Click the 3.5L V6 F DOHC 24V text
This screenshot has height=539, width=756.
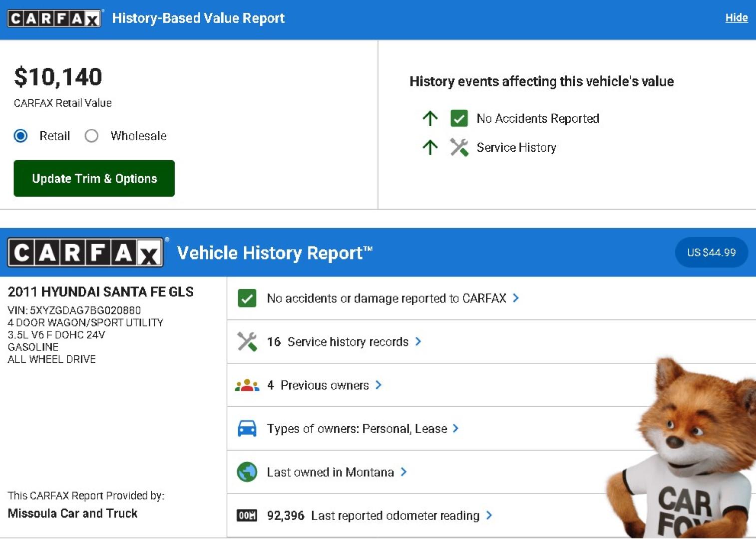[x=56, y=335]
